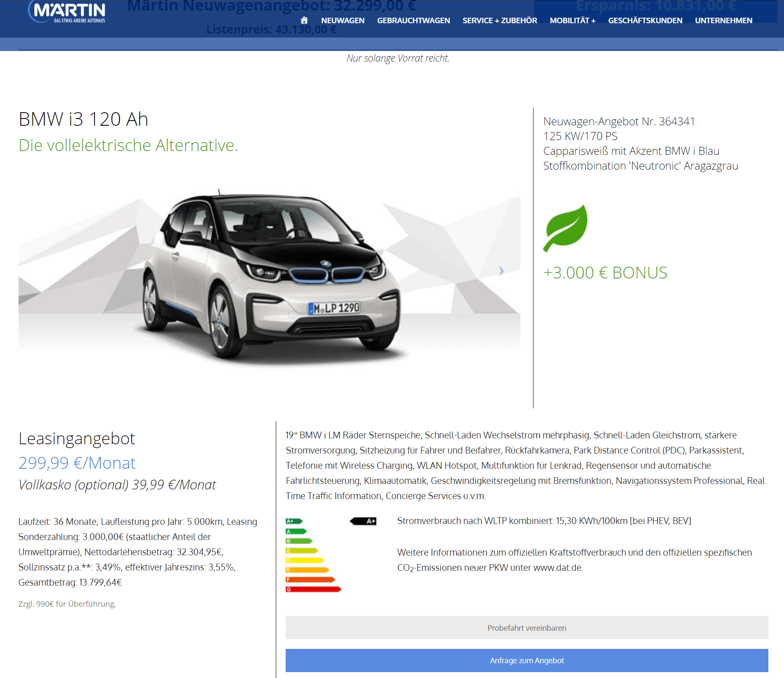
Task: Click the yellow D efficiency class bar
Action: [x=305, y=560]
